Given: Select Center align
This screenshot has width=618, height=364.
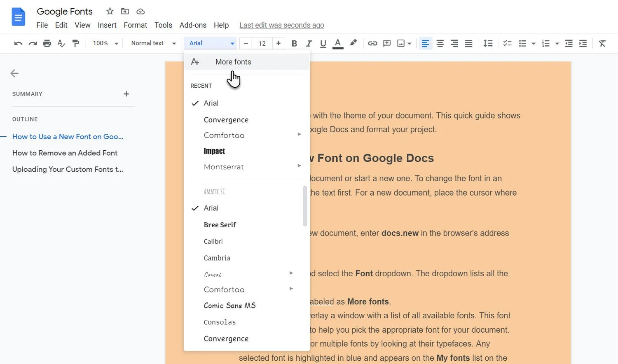Looking at the screenshot, I should pos(440,43).
